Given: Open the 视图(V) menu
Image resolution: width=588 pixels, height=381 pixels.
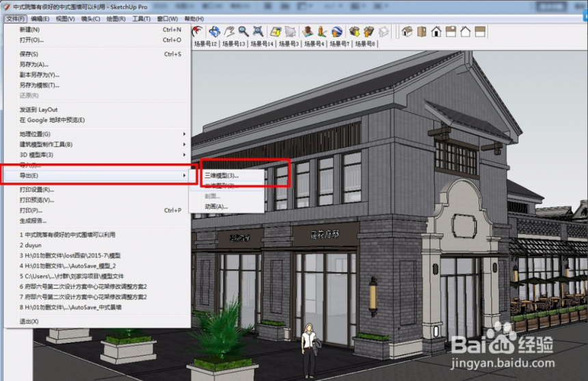Looking at the screenshot, I should pos(65,18).
